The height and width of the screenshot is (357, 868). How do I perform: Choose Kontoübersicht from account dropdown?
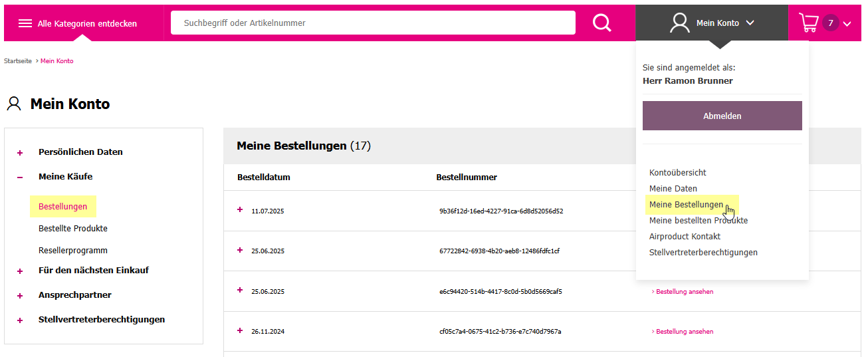[677, 172]
